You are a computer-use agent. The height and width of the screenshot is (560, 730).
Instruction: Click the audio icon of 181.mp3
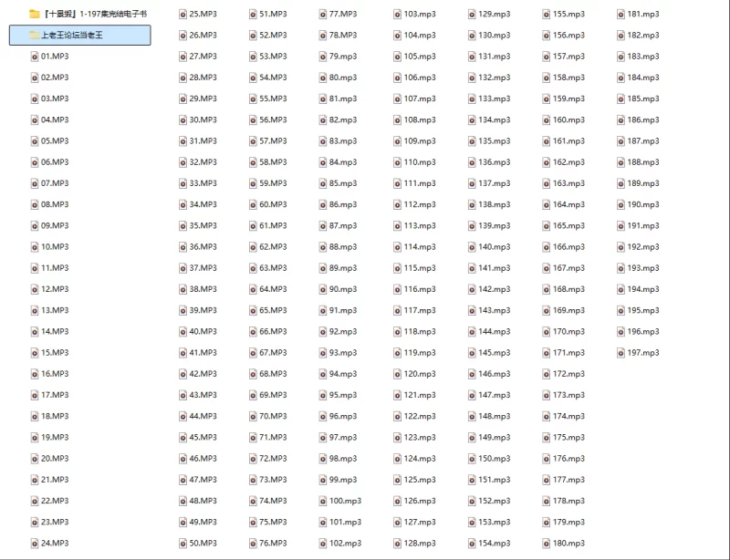(620, 14)
